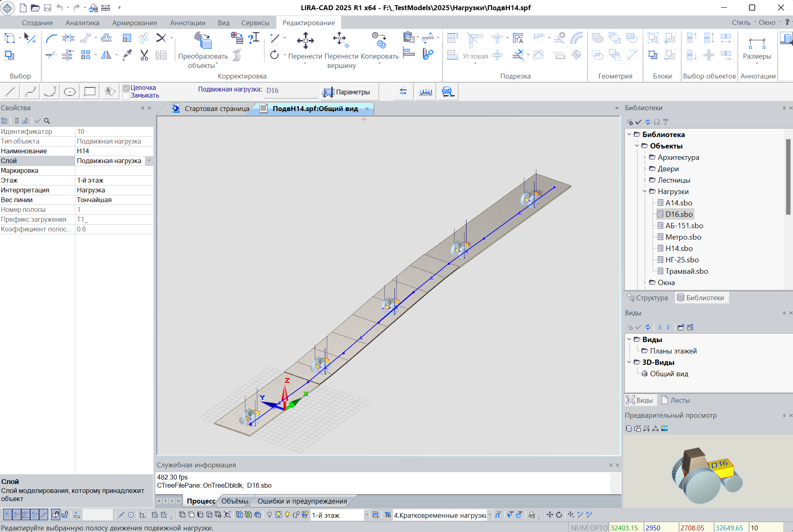Select the ellipse drawing tool
The width and height of the screenshot is (793, 532).
click(70, 92)
